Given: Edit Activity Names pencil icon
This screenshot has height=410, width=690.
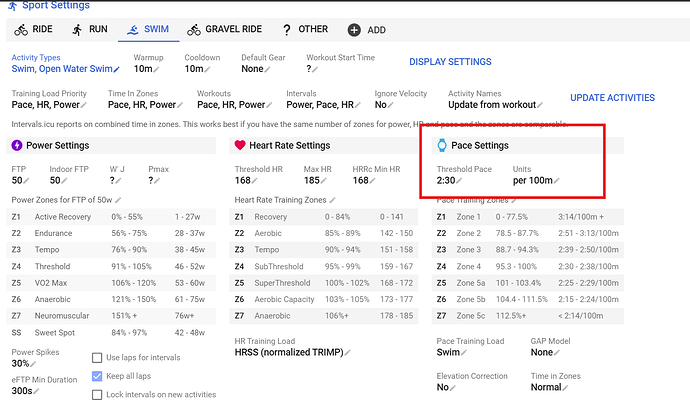Looking at the screenshot, I should 540,105.
